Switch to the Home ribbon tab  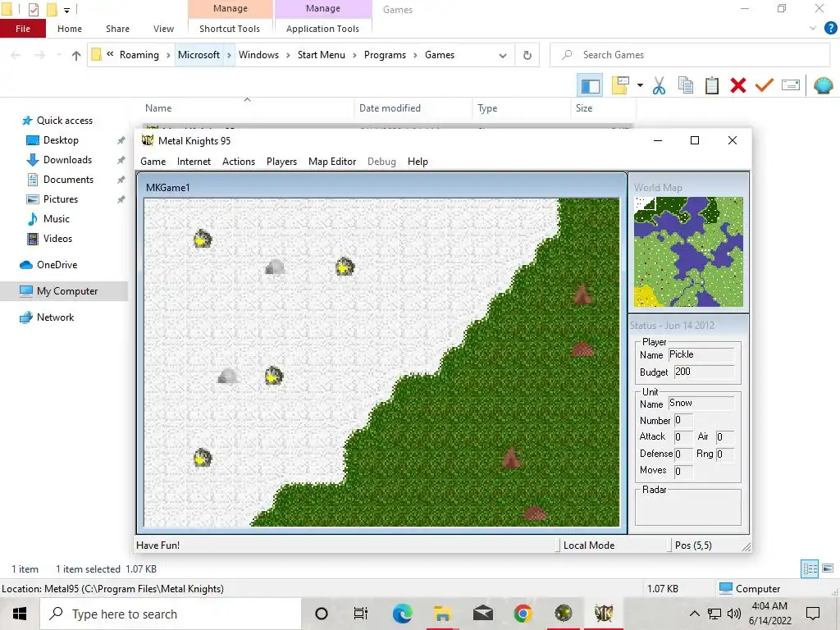(70, 29)
